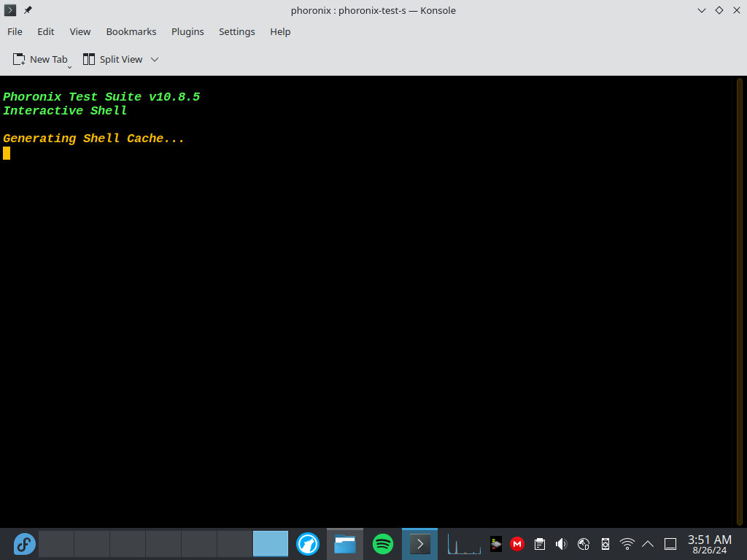This screenshot has width=747, height=560.
Task: Click the 'Generating Shell Cache...' text
Action: (93, 139)
